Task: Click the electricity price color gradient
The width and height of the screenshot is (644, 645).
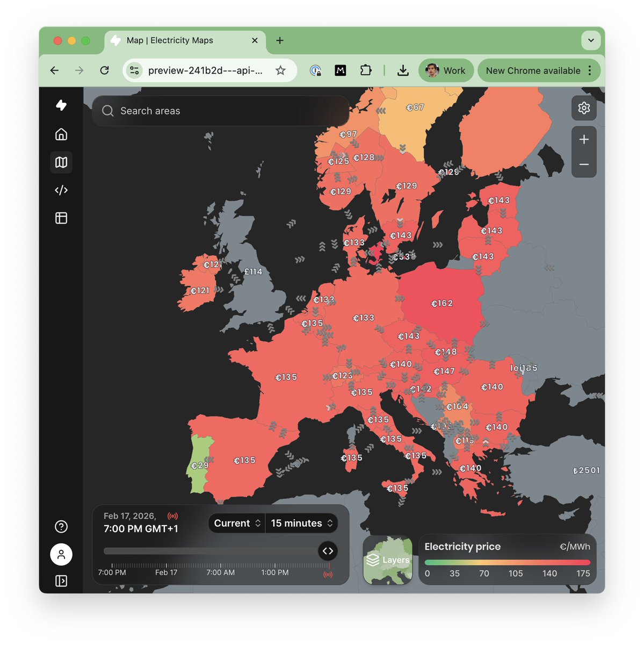Action: click(x=508, y=562)
